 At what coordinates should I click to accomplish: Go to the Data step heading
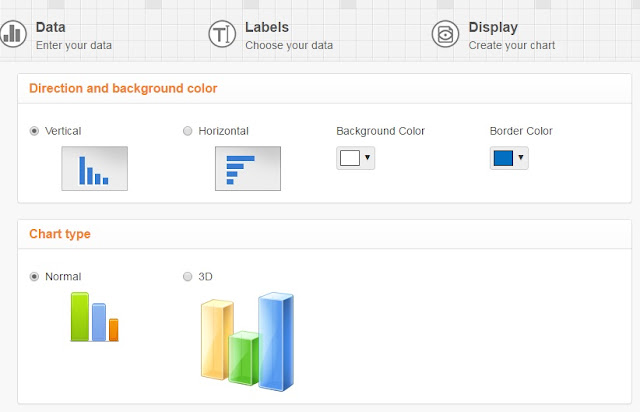(x=51, y=27)
